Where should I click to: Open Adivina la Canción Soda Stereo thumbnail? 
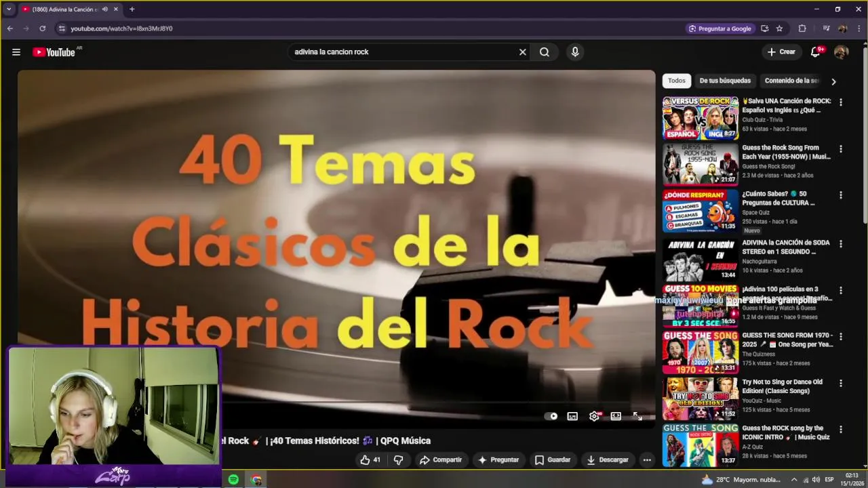click(701, 259)
